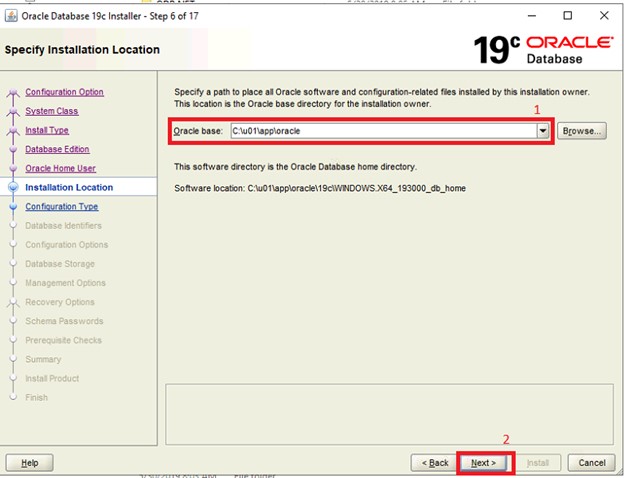This screenshot has width=624, height=478.
Task: Click the Configuration Option step icon
Action: pyautogui.click(x=13, y=93)
